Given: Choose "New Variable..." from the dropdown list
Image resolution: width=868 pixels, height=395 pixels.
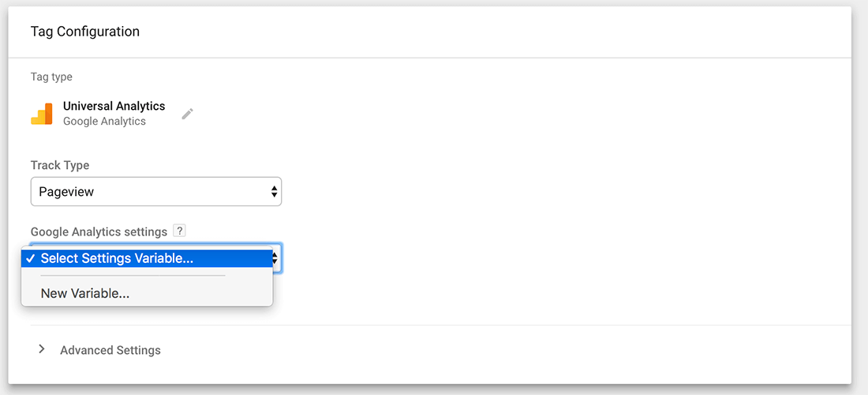Looking at the screenshot, I should point(85,293).
